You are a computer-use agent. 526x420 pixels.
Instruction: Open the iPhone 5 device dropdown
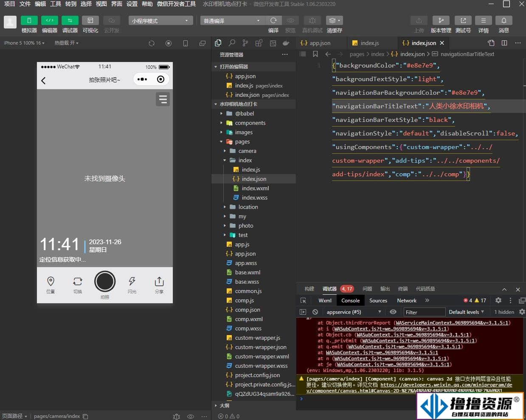[24, 43]
